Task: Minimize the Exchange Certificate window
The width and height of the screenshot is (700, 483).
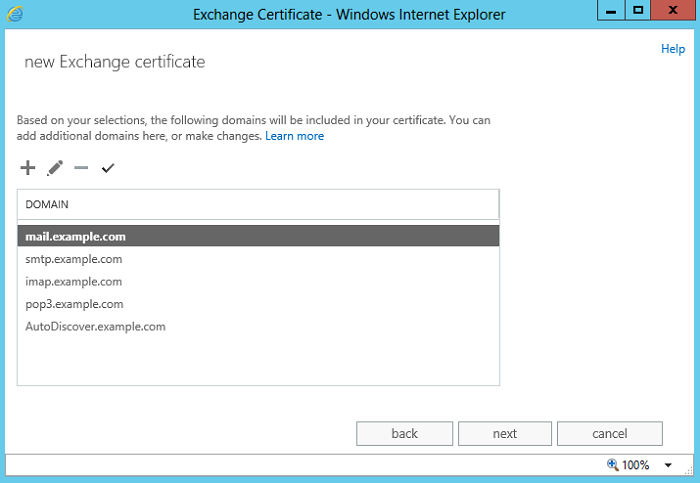Action: tap(611, 10)
